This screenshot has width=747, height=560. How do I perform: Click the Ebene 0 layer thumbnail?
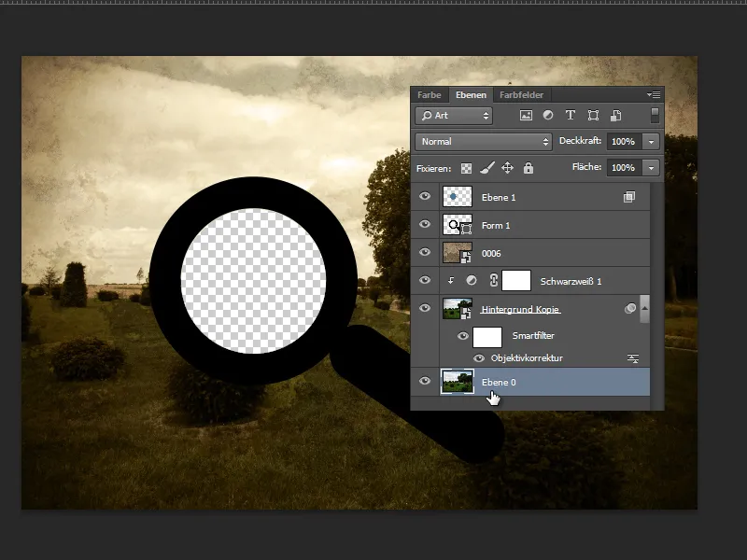458,382
